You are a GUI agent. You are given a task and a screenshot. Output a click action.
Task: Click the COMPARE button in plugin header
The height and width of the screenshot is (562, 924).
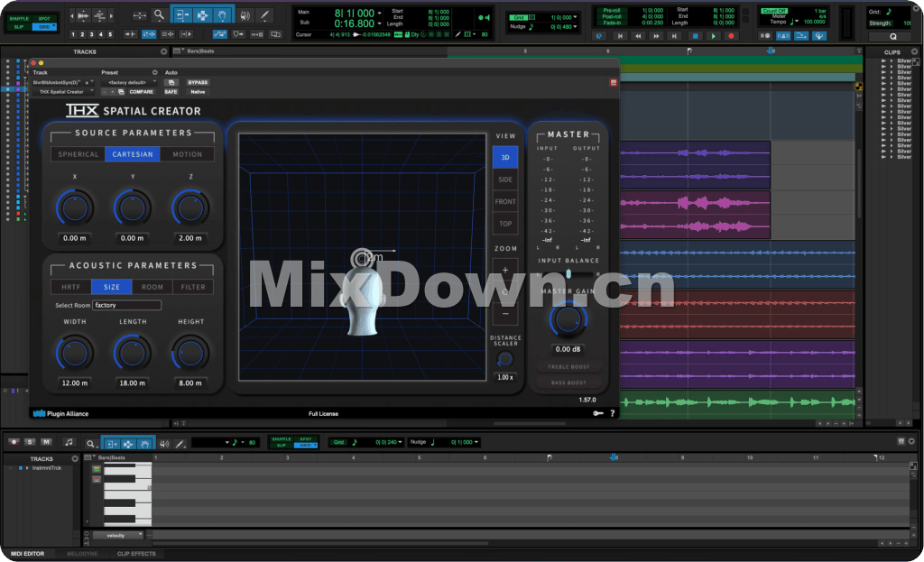(x=142, y=92)
